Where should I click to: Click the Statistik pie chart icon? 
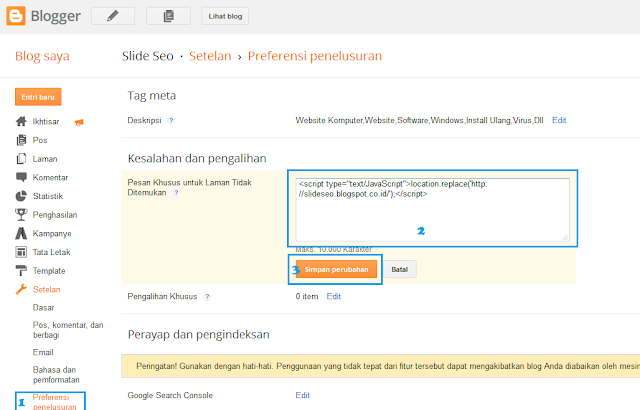pyautogui.click(x=21, y=196)
